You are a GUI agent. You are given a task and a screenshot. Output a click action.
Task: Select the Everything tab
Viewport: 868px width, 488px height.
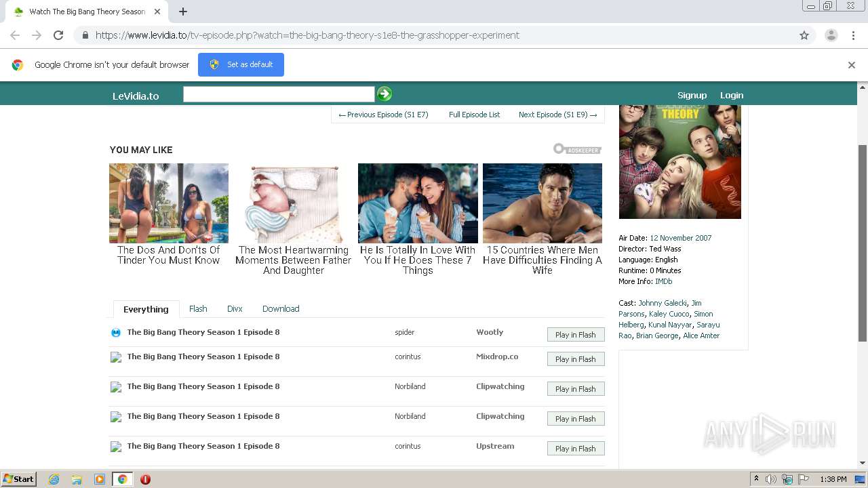tap(146, 309)
